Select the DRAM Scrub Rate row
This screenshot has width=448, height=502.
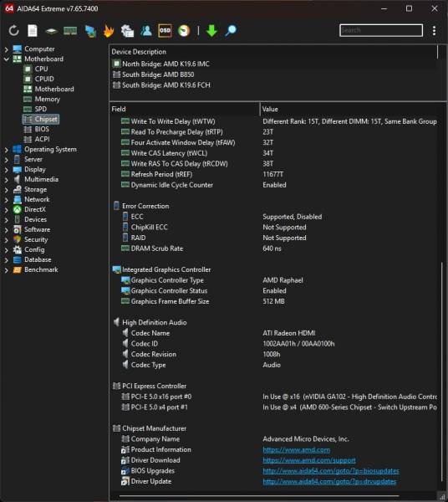[273, 248]
